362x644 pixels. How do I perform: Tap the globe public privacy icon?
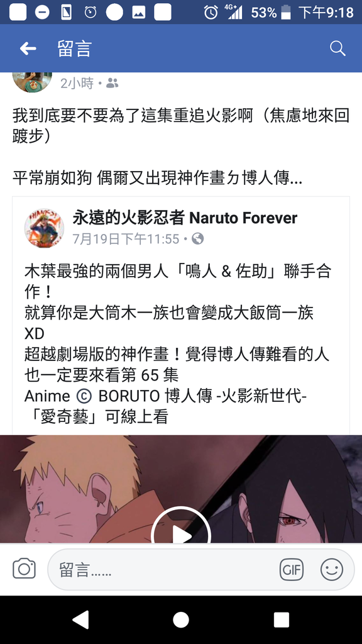coord(198,238)
